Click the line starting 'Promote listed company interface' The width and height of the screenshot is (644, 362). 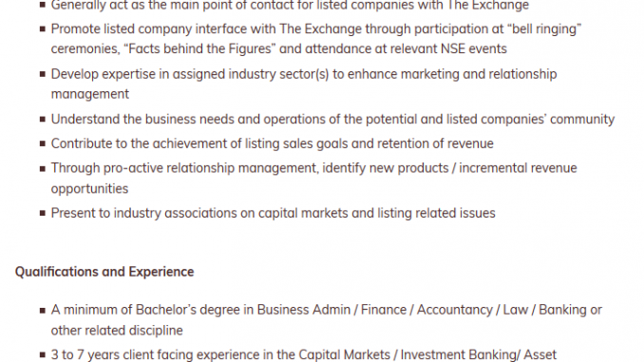point(316,29)
